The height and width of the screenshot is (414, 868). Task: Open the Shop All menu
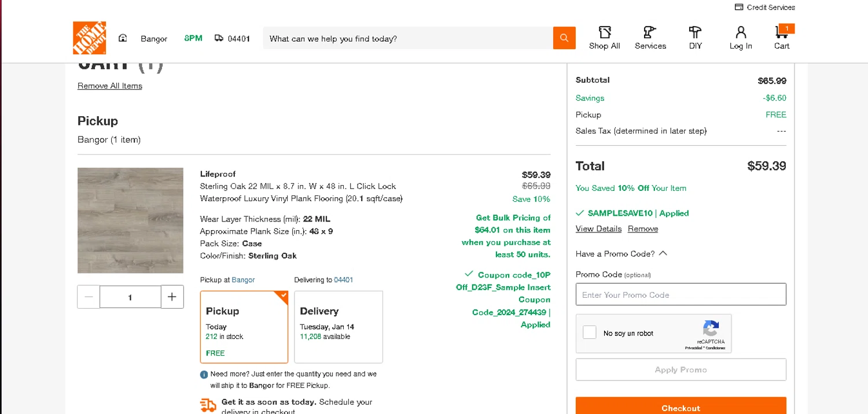[x=604, y=38]
